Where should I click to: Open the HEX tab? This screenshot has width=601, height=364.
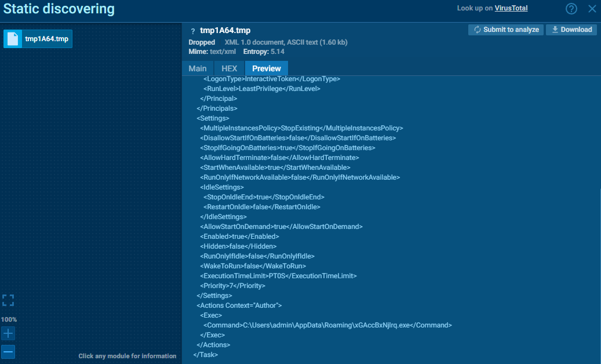[230, 68]
